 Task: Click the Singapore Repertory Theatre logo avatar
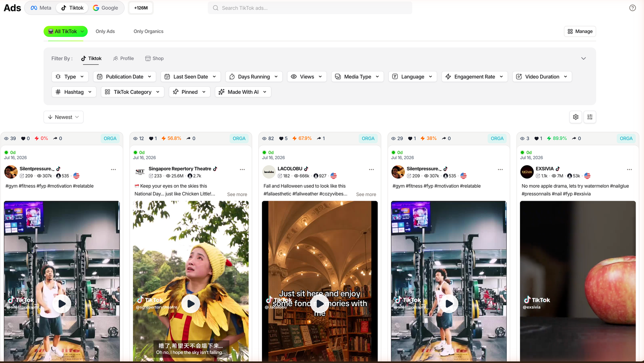point(140,172)
